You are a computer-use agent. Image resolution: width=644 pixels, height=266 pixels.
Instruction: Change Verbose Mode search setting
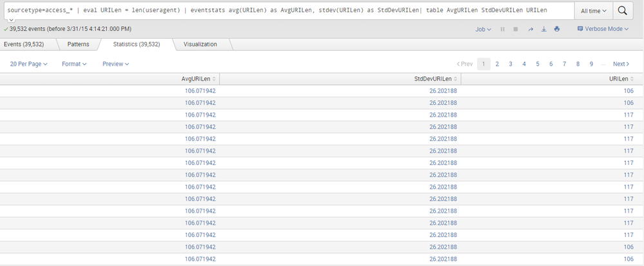(603, 29)
